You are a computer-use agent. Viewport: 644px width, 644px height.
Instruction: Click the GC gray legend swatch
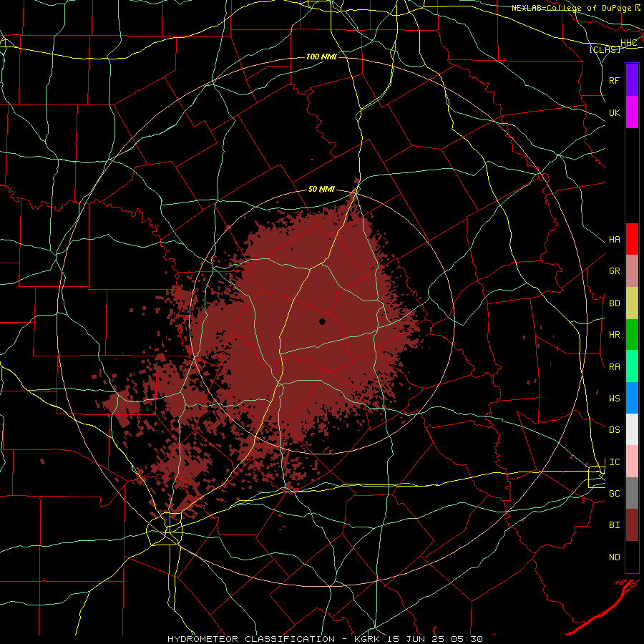tap(632, 493)
